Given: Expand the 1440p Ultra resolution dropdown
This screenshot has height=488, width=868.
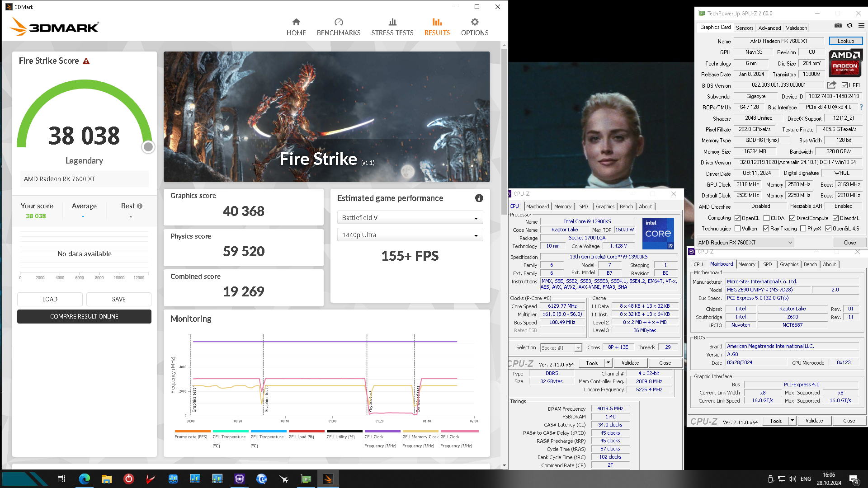Looking at the screenshot, I should 410,235.
